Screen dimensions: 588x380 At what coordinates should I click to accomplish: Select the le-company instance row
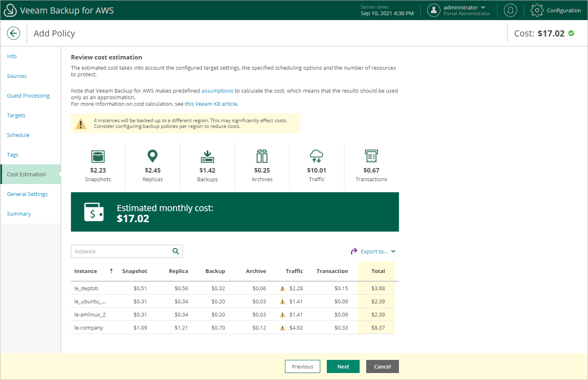pyautogui.click(x=233, y=328)
